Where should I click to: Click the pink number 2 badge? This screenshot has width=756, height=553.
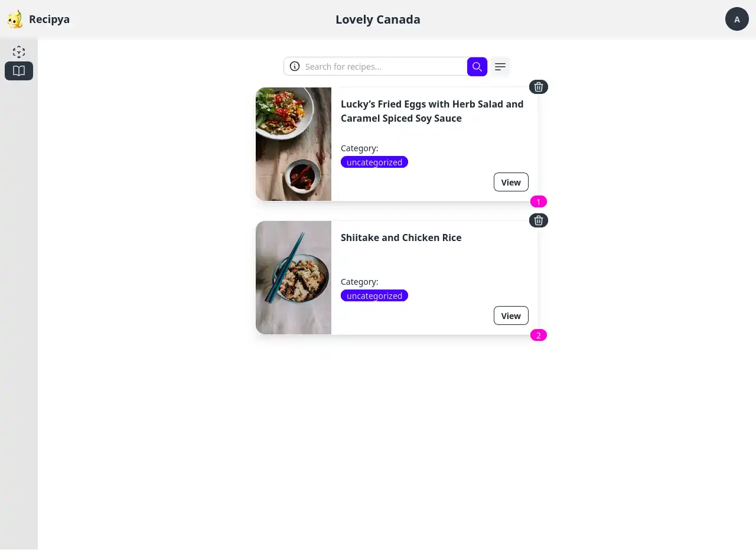point(539,335)
